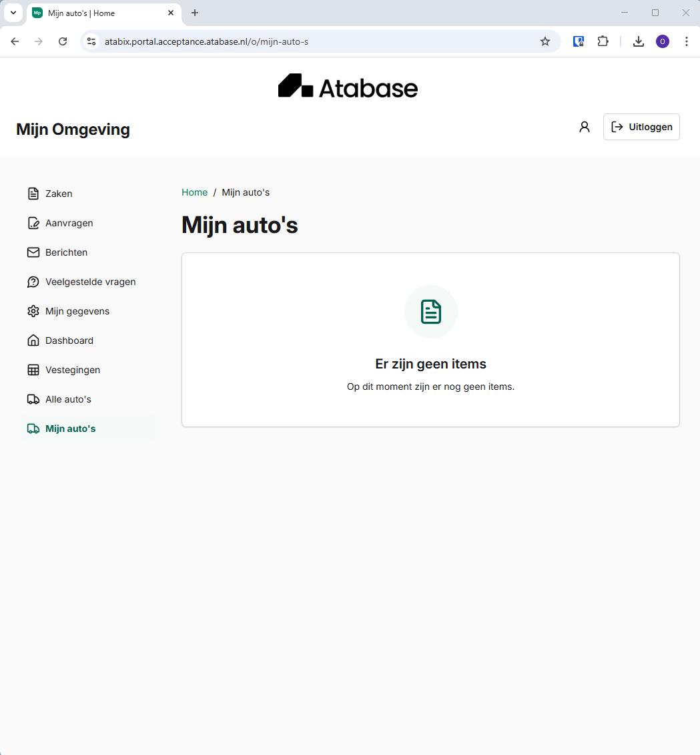Click the password manager extension icon
Screen dimensions: 700x755
(x=578, y=41)
